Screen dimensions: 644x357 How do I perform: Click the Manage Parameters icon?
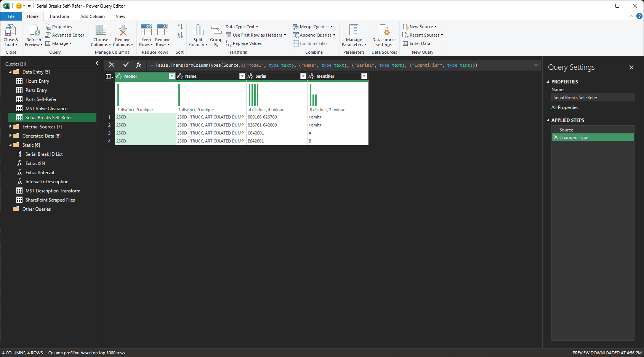[354, 30]
